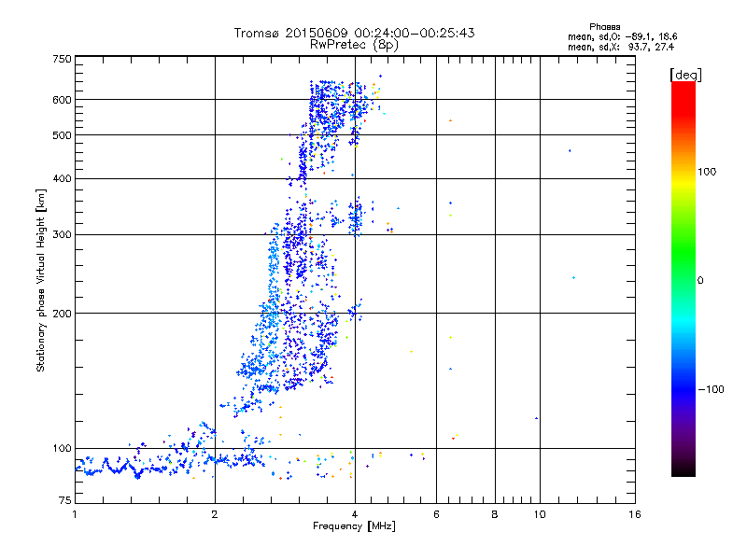Image resolution: width=747 pixels, height=560 pixels.
Task: Click the x-axis tick label '8'
Action: tap(495, 514)
